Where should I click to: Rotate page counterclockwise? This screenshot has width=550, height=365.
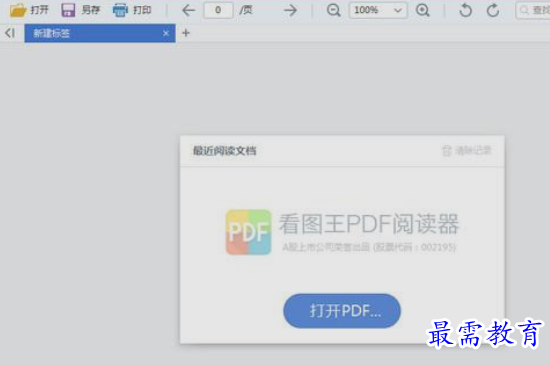465,10
